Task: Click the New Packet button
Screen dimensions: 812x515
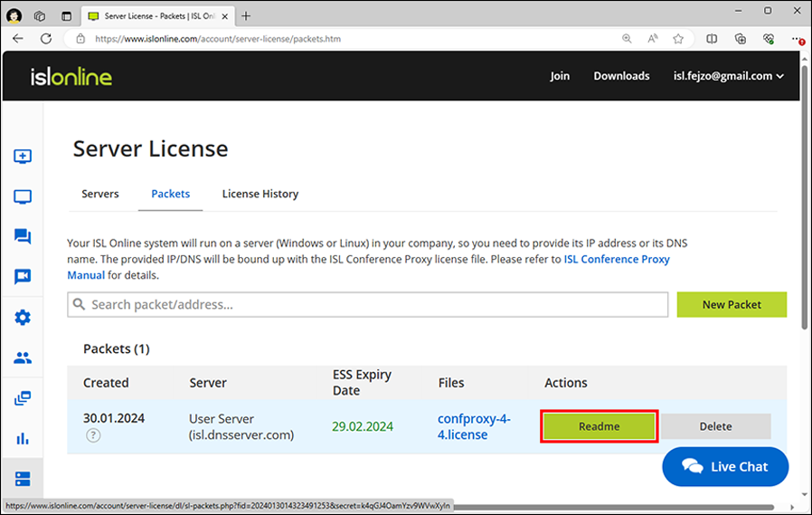Action: tap(732, 304)
